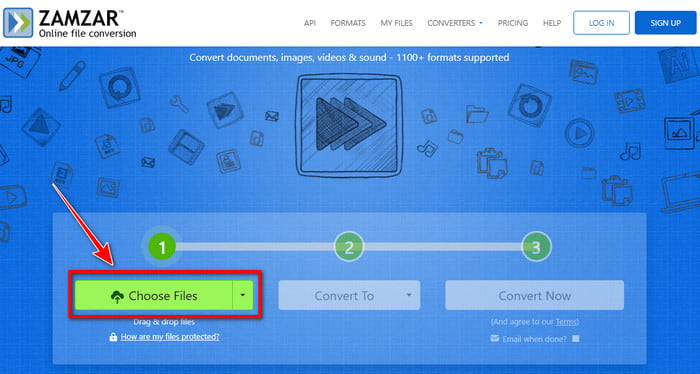Screen dimensions: 700x374
Task: Click the Convert Now button
Action: 534,295
